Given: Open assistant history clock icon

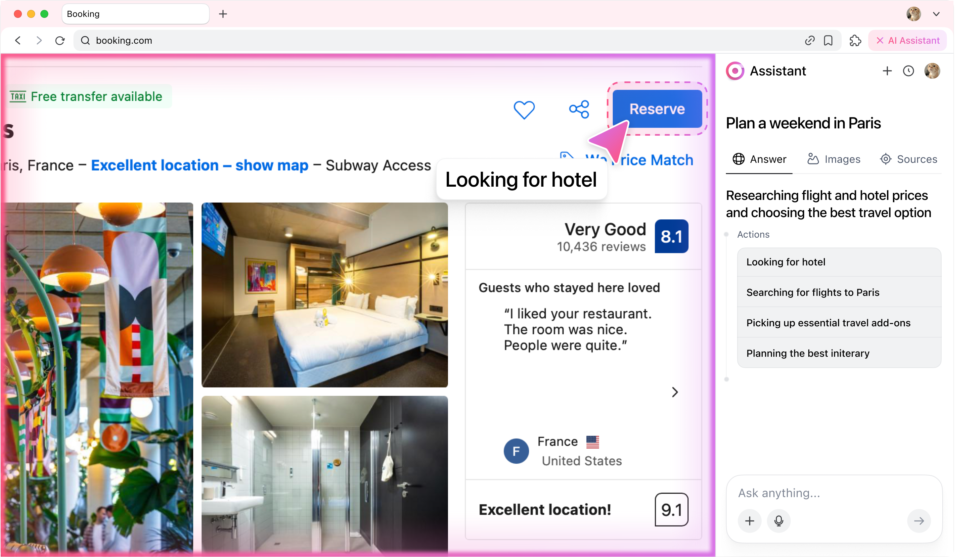Looking at the screenshot, I should coord(908,71).
